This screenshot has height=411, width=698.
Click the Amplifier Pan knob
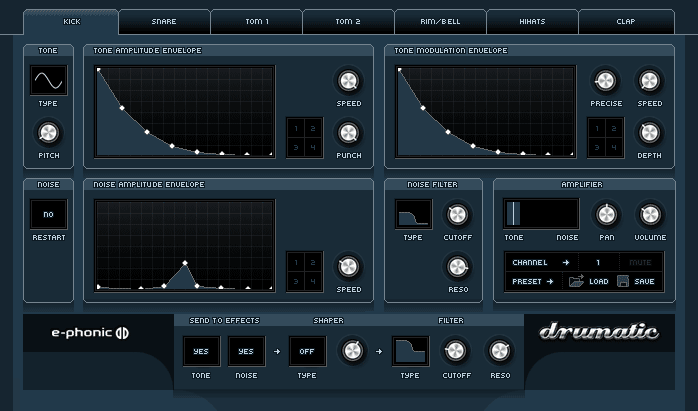coord(606,215)
